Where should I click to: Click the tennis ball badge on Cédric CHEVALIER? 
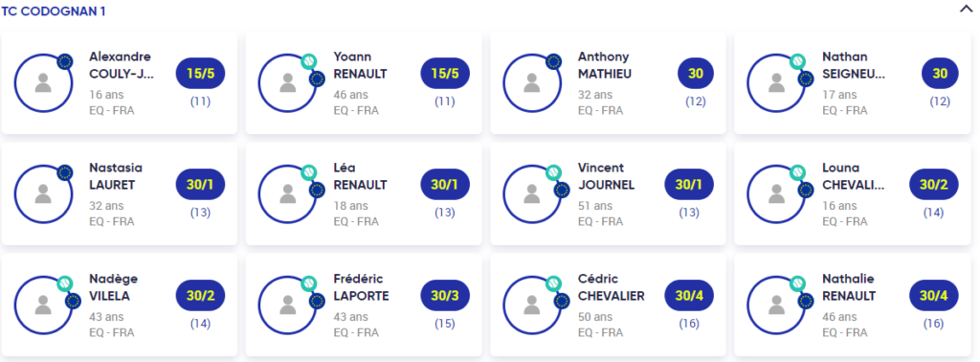553,283
